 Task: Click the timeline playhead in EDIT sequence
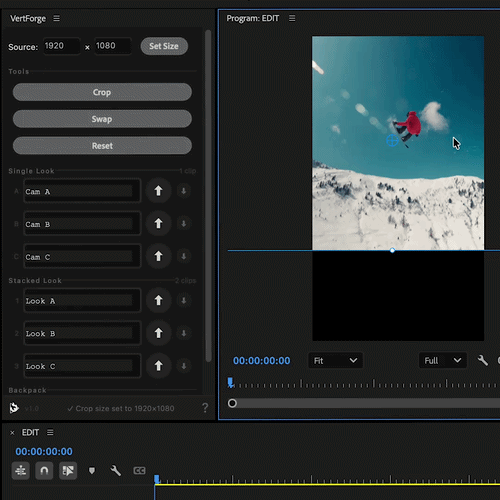(157, 479)
